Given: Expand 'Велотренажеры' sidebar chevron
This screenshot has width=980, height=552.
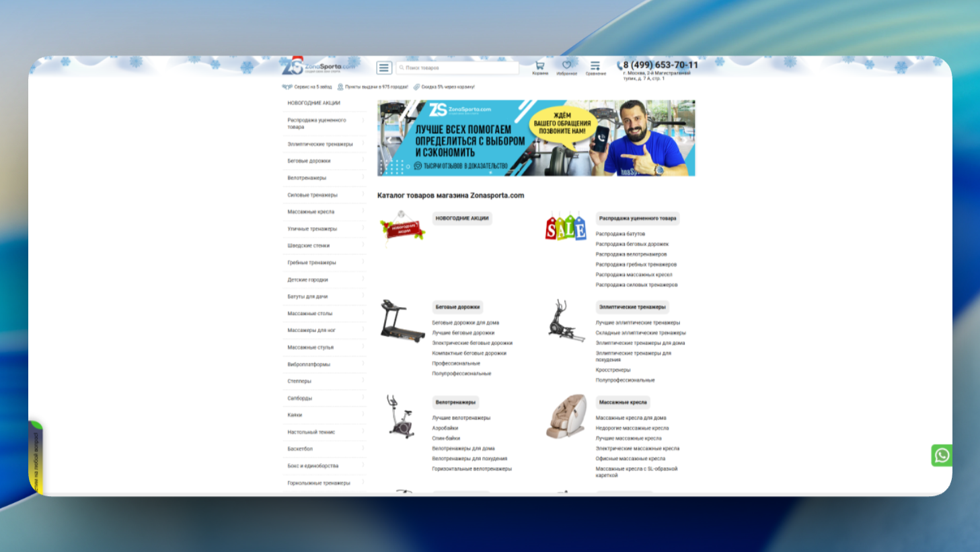Looking at the screenshot, I should coord(363,177).
